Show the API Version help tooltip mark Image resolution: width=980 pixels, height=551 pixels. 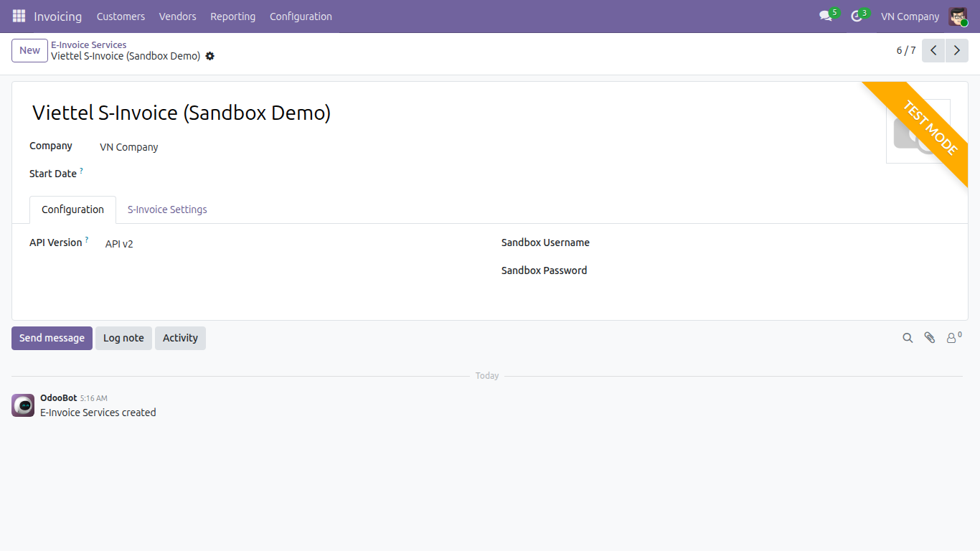pos(87,240)
